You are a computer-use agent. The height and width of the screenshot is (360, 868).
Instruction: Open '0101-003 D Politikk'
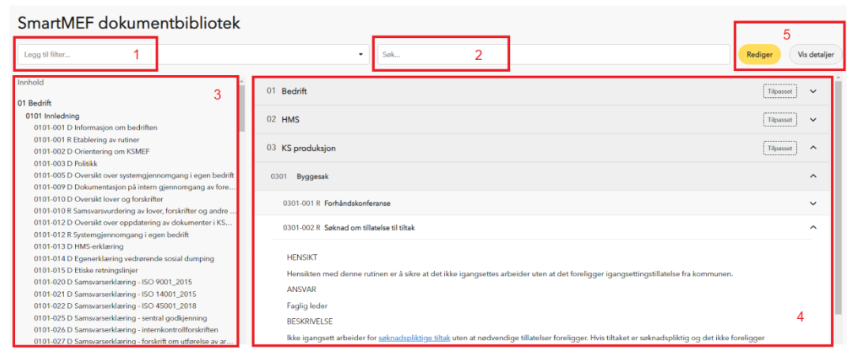(x=66, y=163)
